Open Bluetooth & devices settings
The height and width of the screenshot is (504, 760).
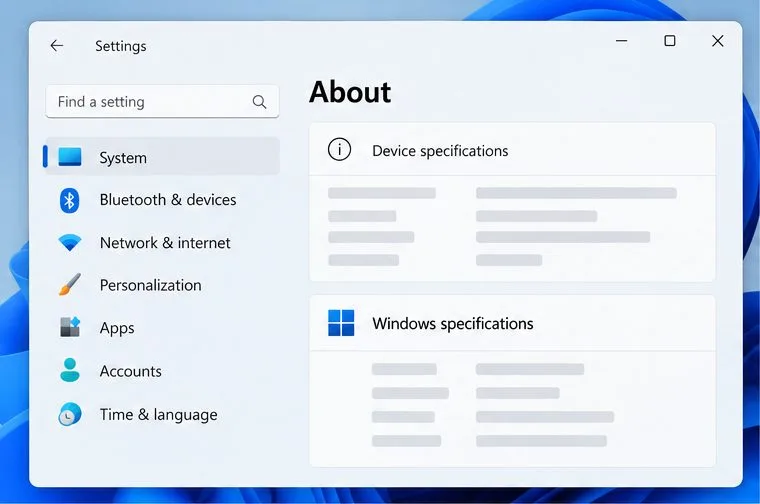coord(161,200)
